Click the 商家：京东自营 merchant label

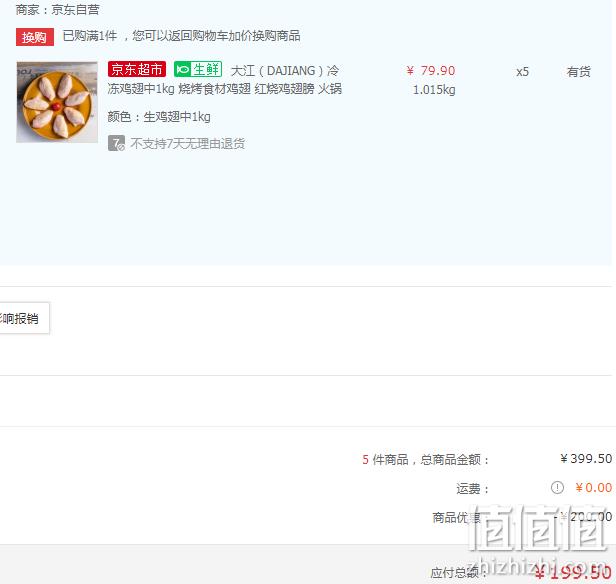click(57, 10)
